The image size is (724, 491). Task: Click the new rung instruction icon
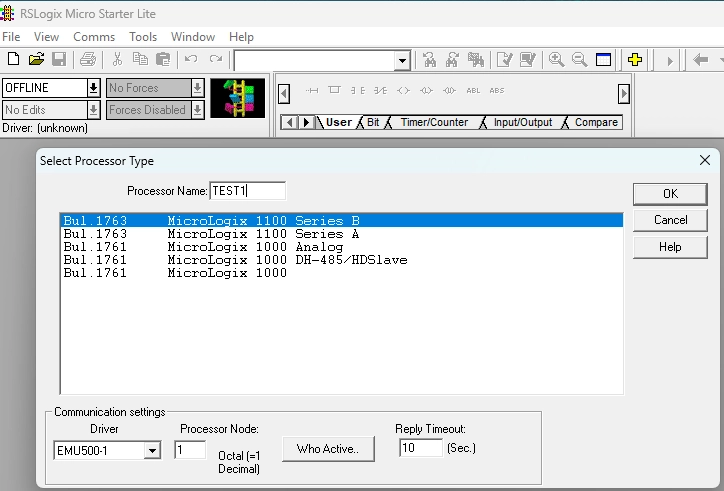tap(312, 91)
